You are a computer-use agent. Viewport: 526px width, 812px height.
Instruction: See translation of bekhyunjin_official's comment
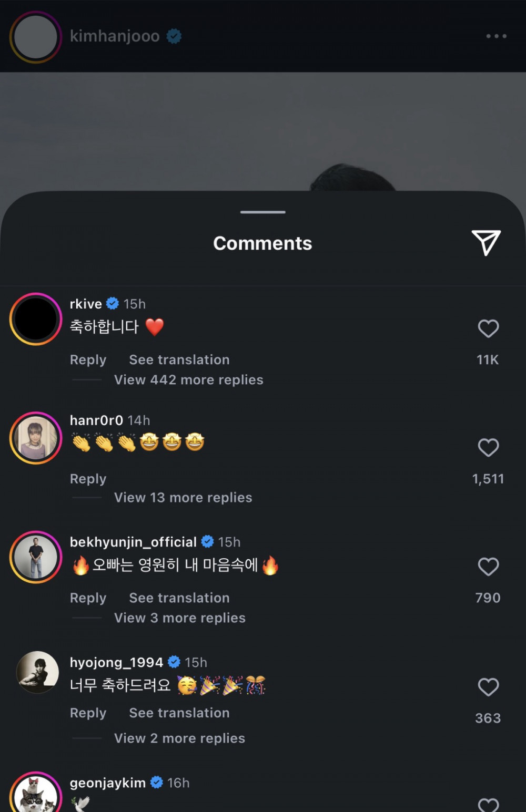[179, 598]
